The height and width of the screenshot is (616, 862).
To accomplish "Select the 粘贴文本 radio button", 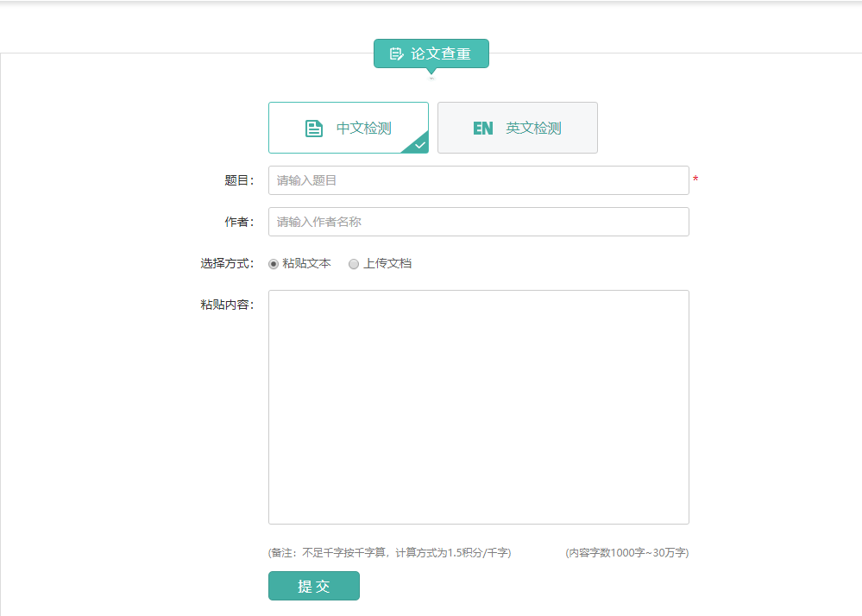I will tap(274, 264).
